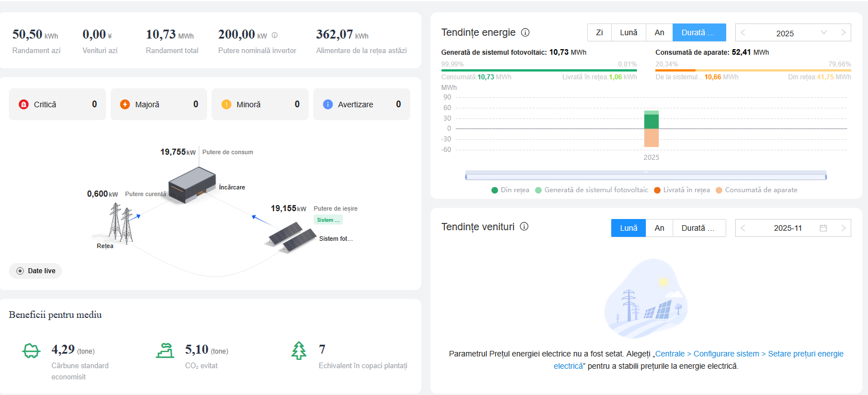Open the 2025 year dropdown arrow
This screenshot has height=395, width=868.
824,33
